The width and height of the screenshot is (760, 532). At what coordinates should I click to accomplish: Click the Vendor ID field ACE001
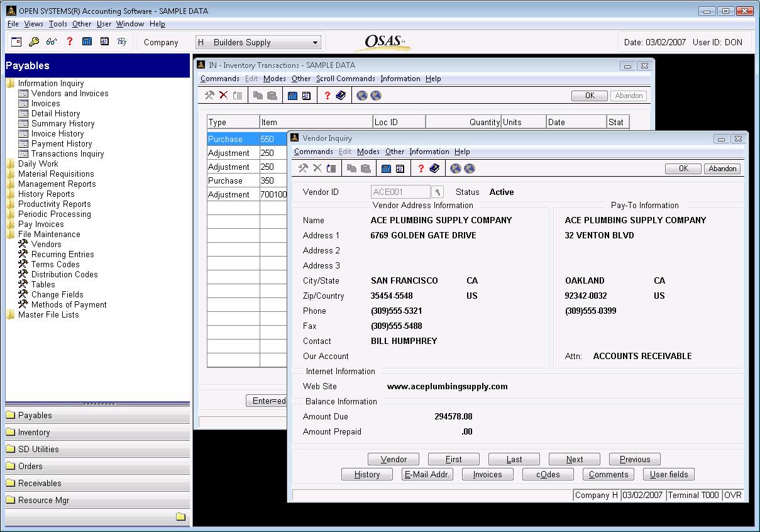pyautogui.click(x=400, y=192)
